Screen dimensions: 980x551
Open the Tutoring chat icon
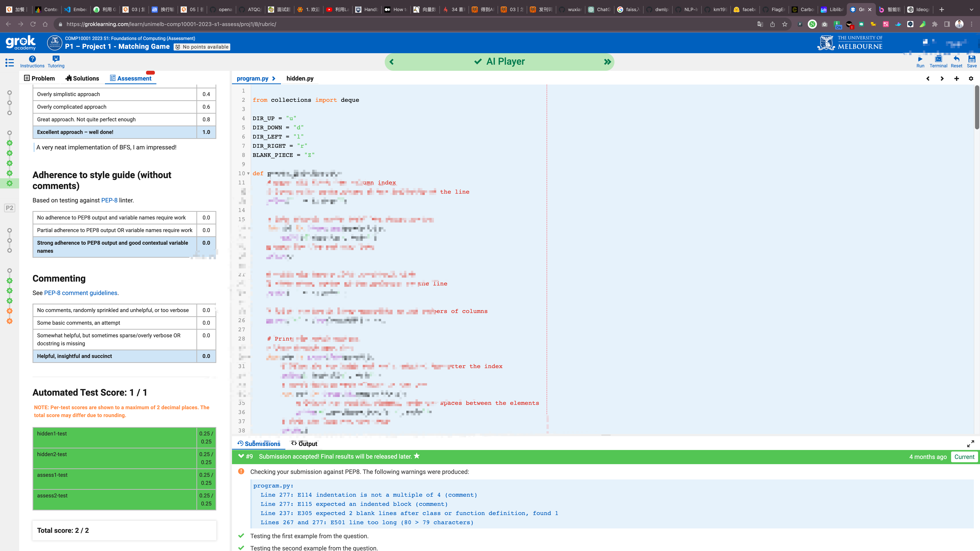coord(56,62)
